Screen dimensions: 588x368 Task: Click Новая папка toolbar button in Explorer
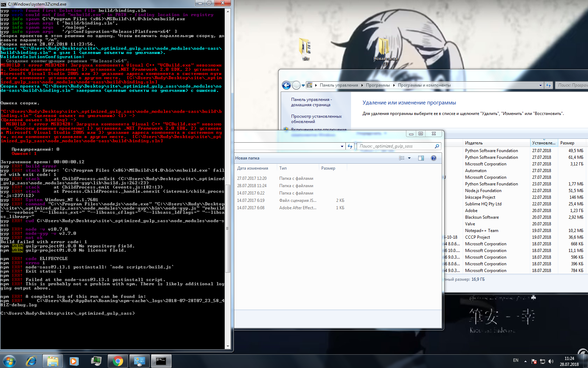[247, 158]
